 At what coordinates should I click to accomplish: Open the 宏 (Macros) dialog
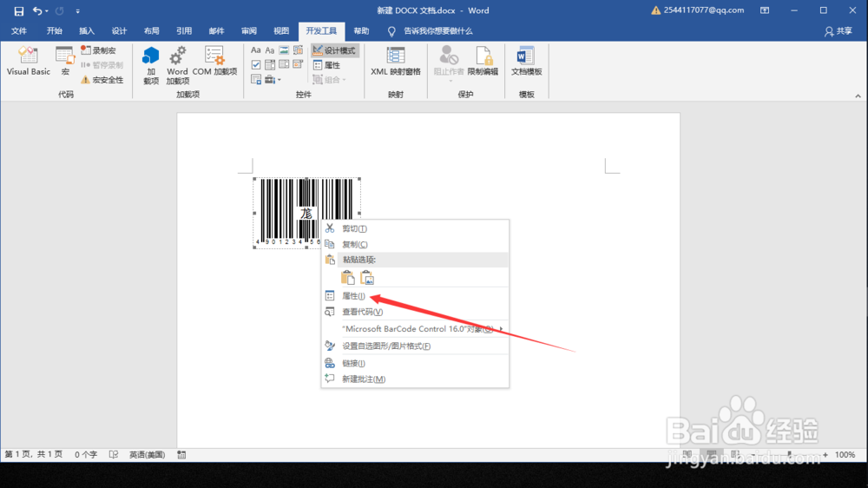(x=65, y=61)
